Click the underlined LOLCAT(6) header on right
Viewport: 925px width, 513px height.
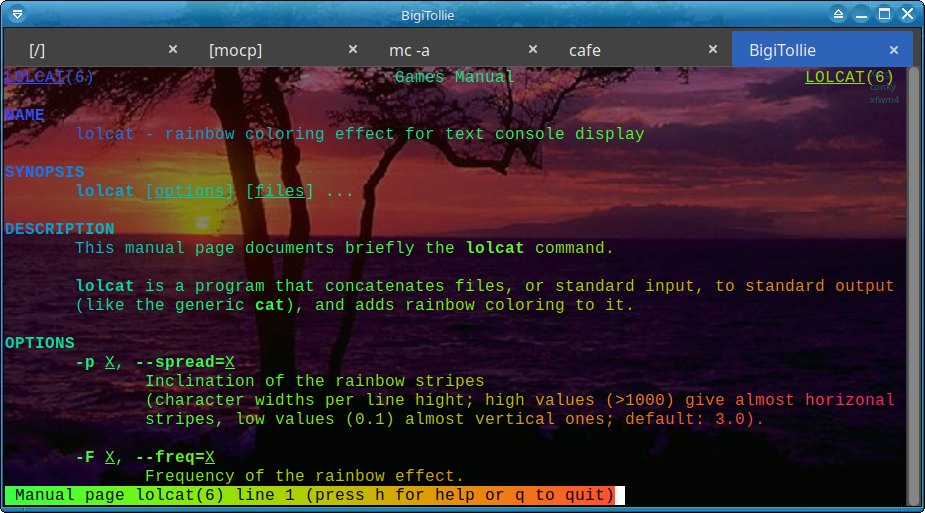pos(849,77)
